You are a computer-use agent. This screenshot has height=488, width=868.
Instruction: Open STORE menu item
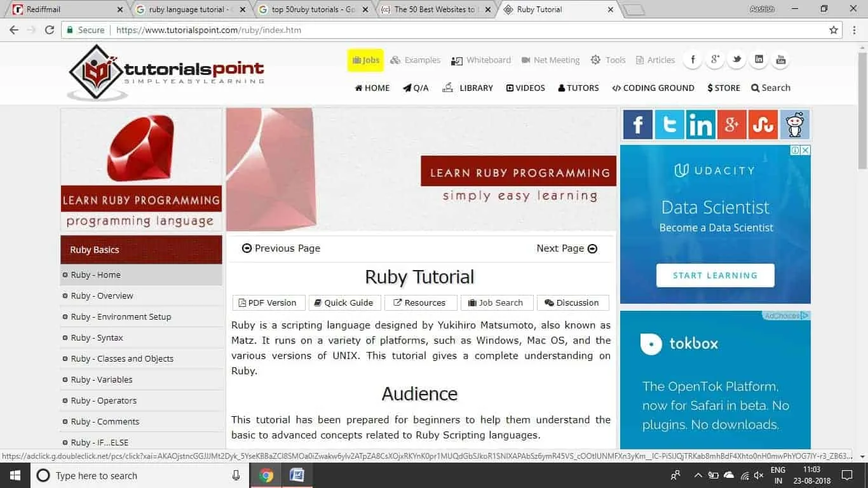[x=724, y=88]
